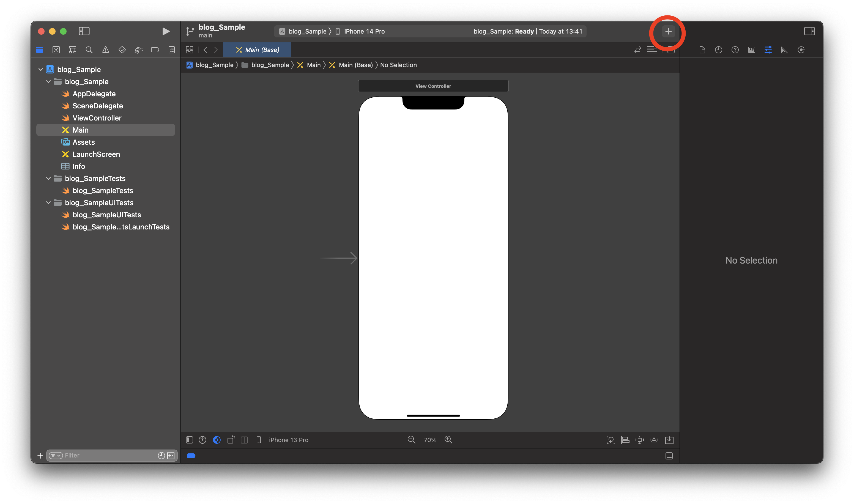This screenshot has width=854, height=504.
Task: Choose the blog_Sample scheme in the toolbar
Action: coord(303,32)
